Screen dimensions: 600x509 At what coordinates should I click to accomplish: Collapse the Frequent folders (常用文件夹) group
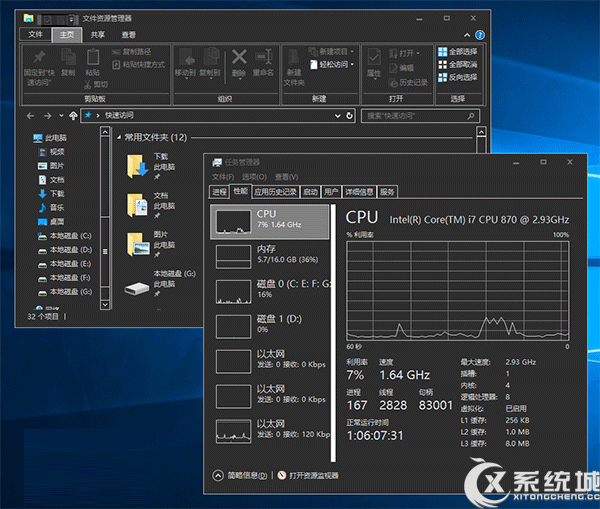(x=119, y=137)
